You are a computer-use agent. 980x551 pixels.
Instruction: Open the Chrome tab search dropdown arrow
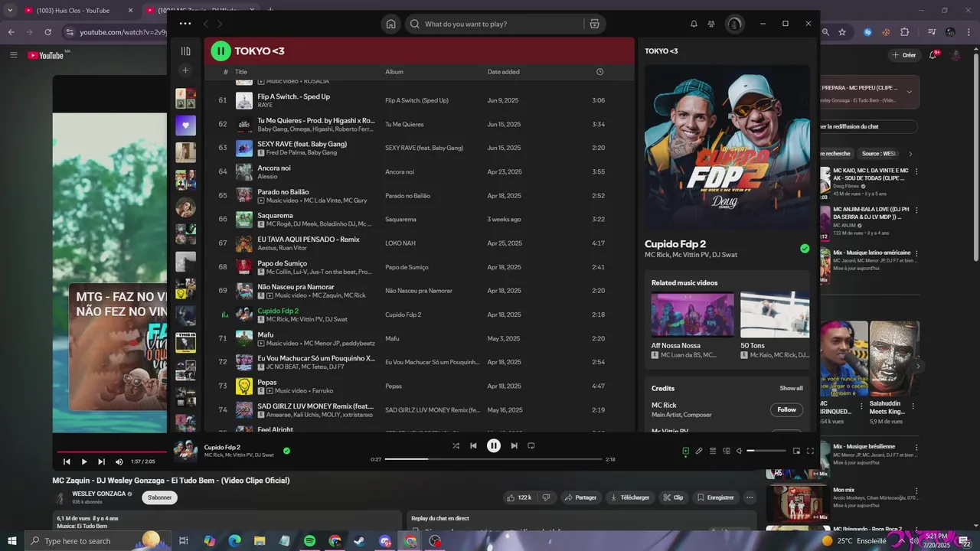click(10, 11)
